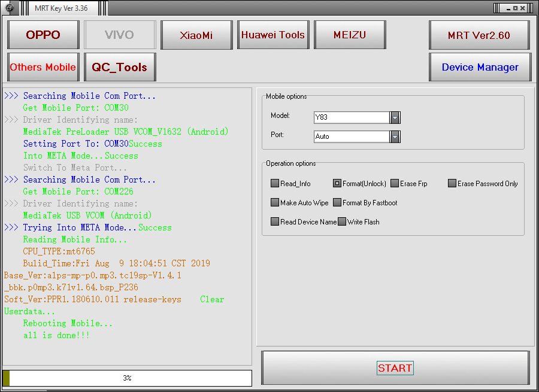Image resolution: width=539 pixels, height=392 pixels.
Task: Launch MRT Ver2.60
Action: 479,35
